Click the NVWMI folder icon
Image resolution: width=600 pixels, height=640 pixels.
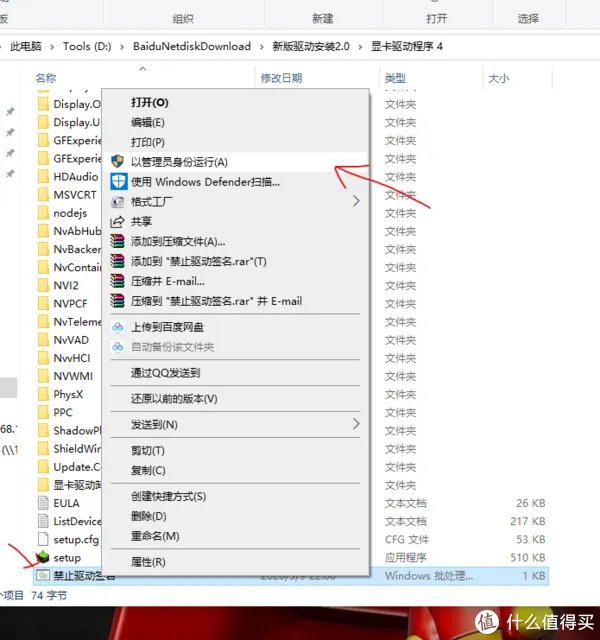coord(43,376)
